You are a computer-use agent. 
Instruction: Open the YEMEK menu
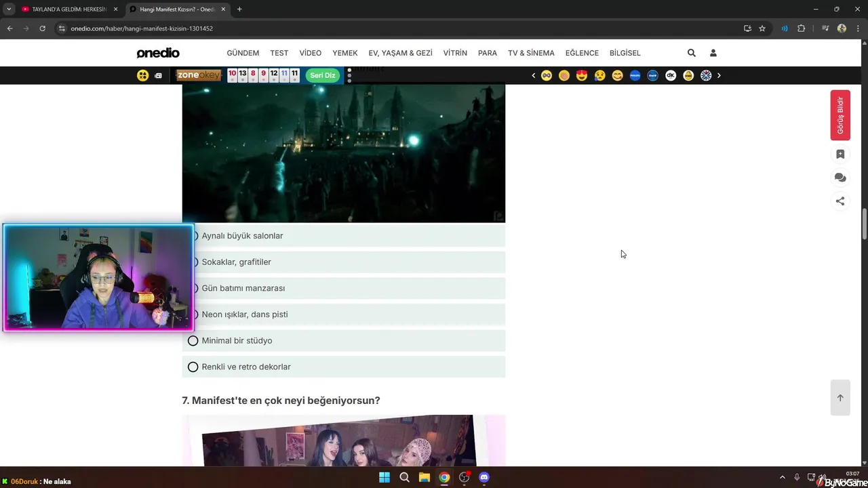point(344,53)
